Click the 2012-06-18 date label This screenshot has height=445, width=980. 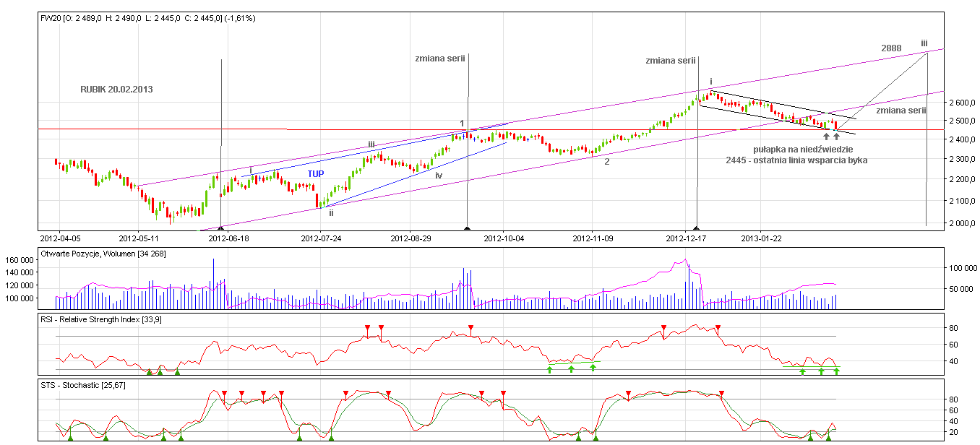(x=228, y=237)
